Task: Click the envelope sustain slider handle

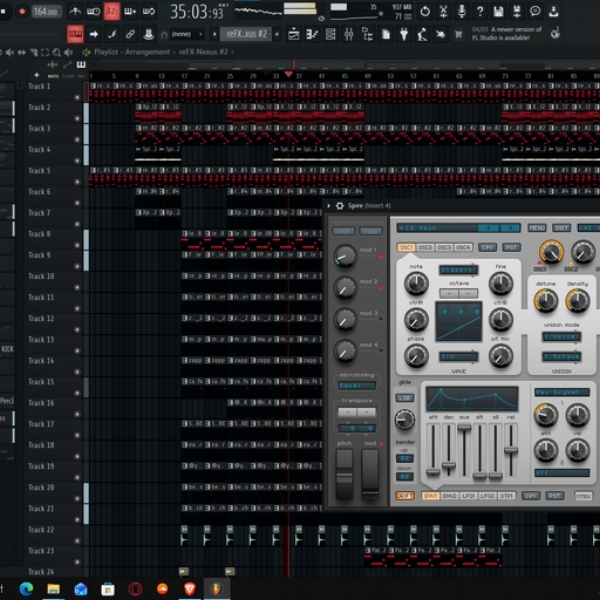Action: (464, 427)
